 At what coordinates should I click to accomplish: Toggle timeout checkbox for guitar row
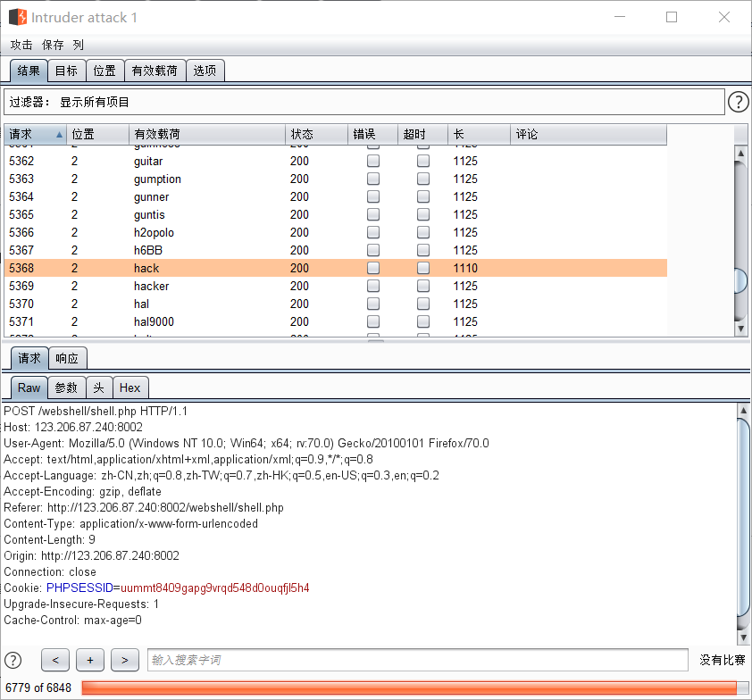tap(423, 161)
